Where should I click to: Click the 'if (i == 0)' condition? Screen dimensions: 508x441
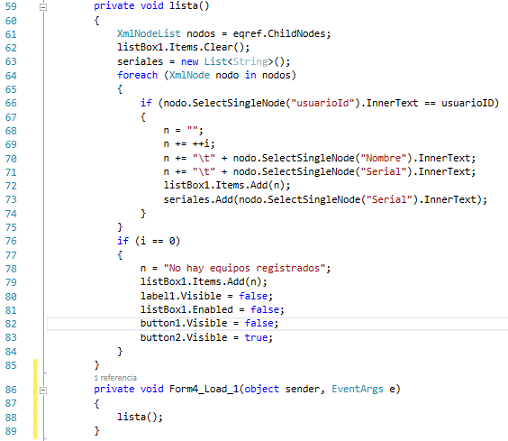click(148, 241)
